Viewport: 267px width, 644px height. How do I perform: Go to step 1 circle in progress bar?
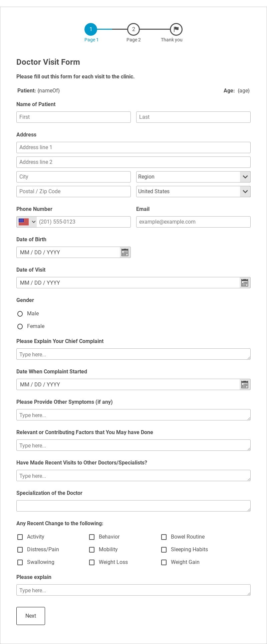91,29
